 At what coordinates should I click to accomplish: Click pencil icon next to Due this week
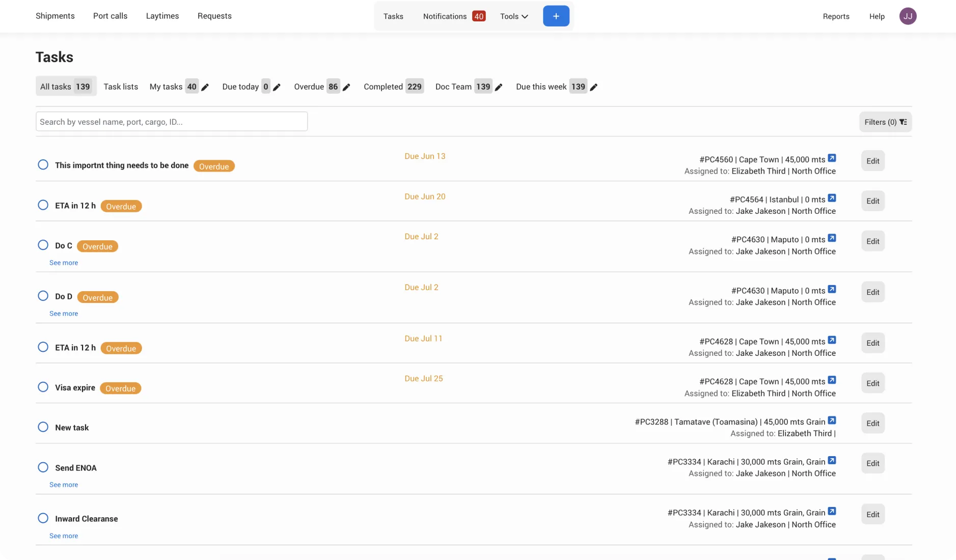pyautogui.click(x=593, y=87)
